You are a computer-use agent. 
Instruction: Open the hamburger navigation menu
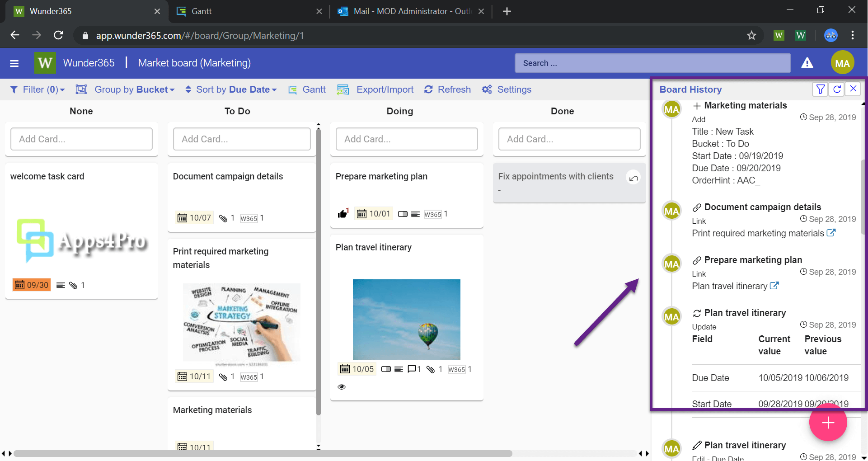coord(14,63)
